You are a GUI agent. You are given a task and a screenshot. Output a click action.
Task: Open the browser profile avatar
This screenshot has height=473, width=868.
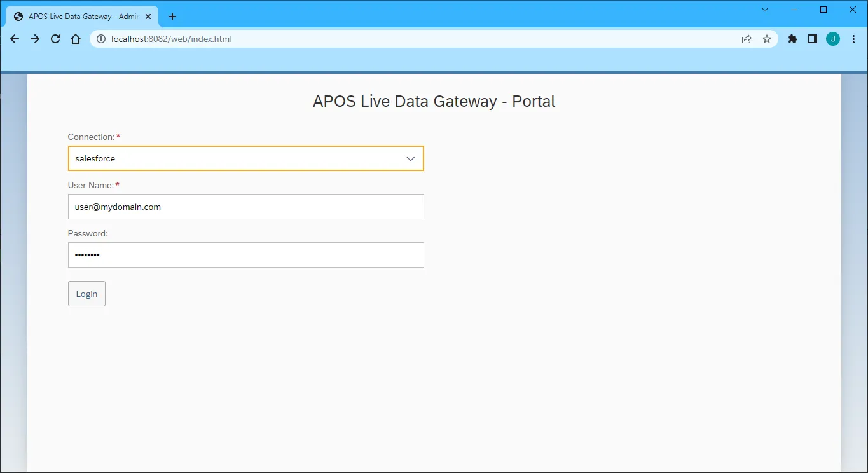[x=832, y=39]
